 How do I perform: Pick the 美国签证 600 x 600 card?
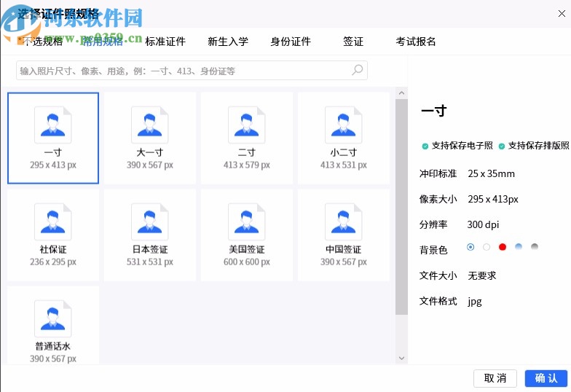pos(247,235)
